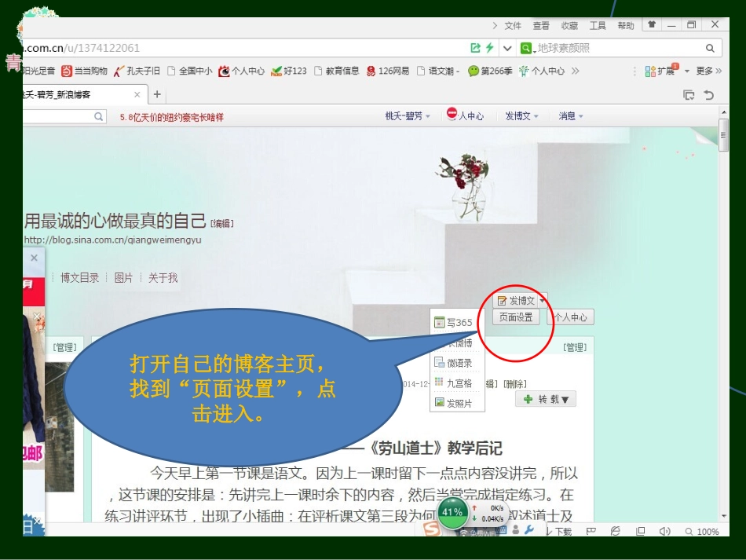746x560 pixels.
Task: Click the 41% memory accelerator ball
Action: pyautogui.click(x=452, y=512)
